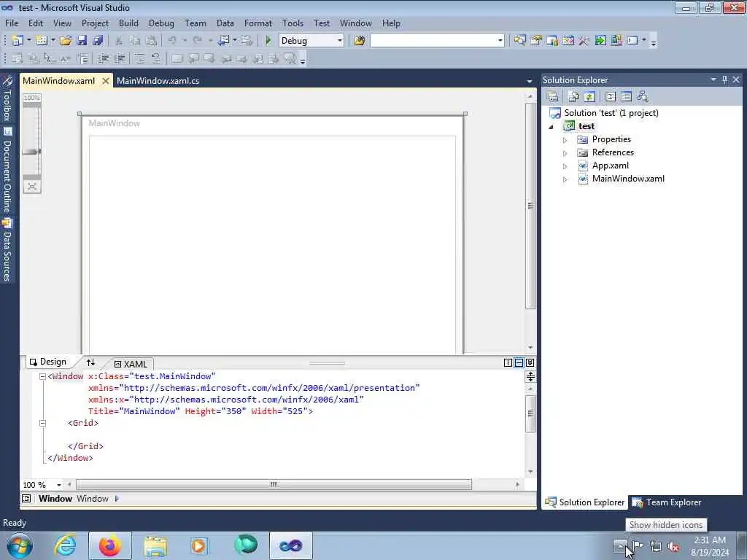Click the fit-to-view button below the zoom slider

click(x=32, y=186)
